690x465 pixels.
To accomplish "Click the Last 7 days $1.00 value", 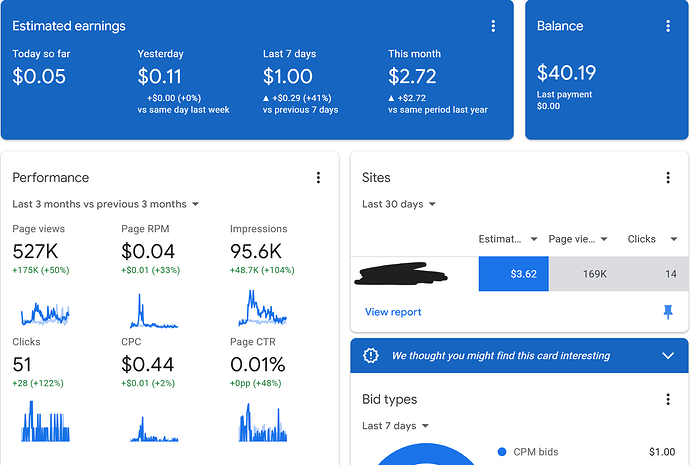I will click(x=287, y=76).
